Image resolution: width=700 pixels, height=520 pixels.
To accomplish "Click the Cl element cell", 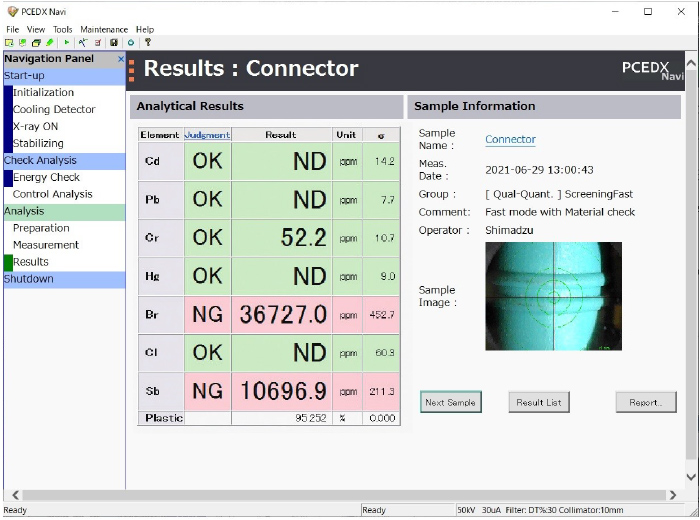I will coord(161,353).
